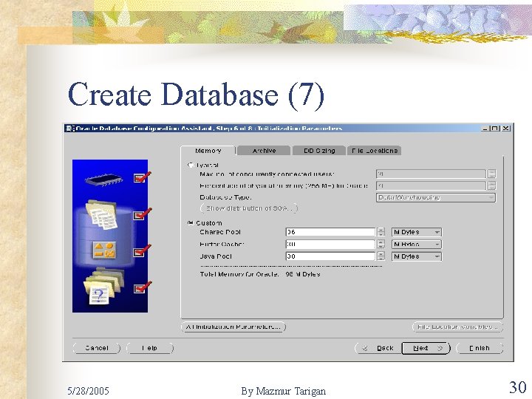Click the memory chip icon in the side panel
This screenshot has width=532, height=399.
pyautogui.click(x=103, y=180)
